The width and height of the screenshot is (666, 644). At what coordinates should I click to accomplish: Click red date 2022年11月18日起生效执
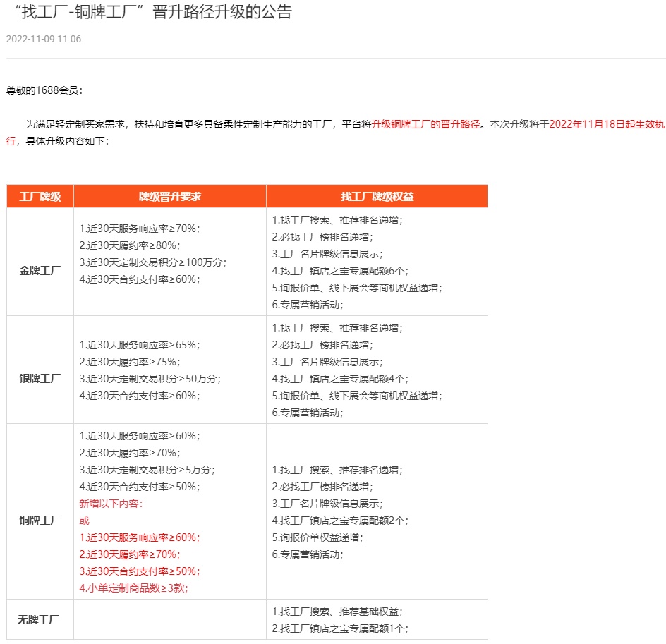click(607, 124)
